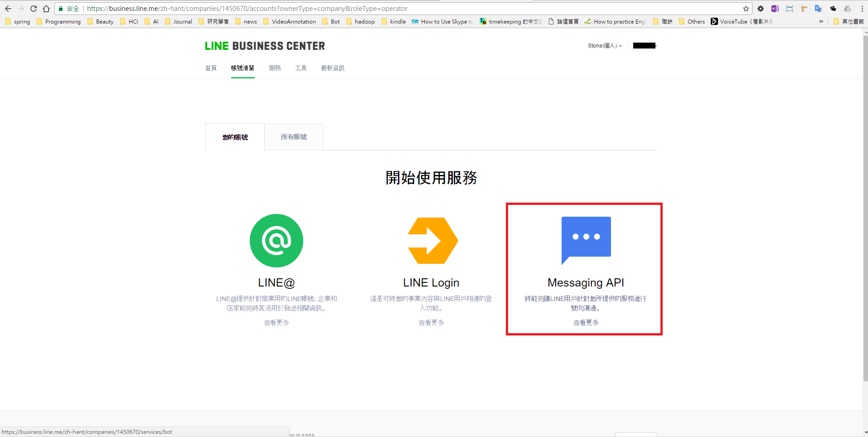
Task: Open the VideoAnnotation bookmark folder
Action: point(290,21)
